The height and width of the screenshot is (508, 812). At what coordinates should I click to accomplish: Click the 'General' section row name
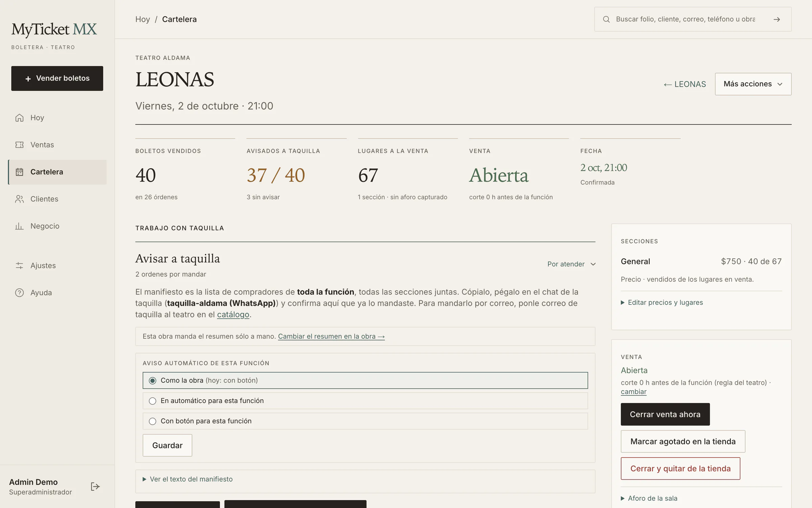coord(635,261)
